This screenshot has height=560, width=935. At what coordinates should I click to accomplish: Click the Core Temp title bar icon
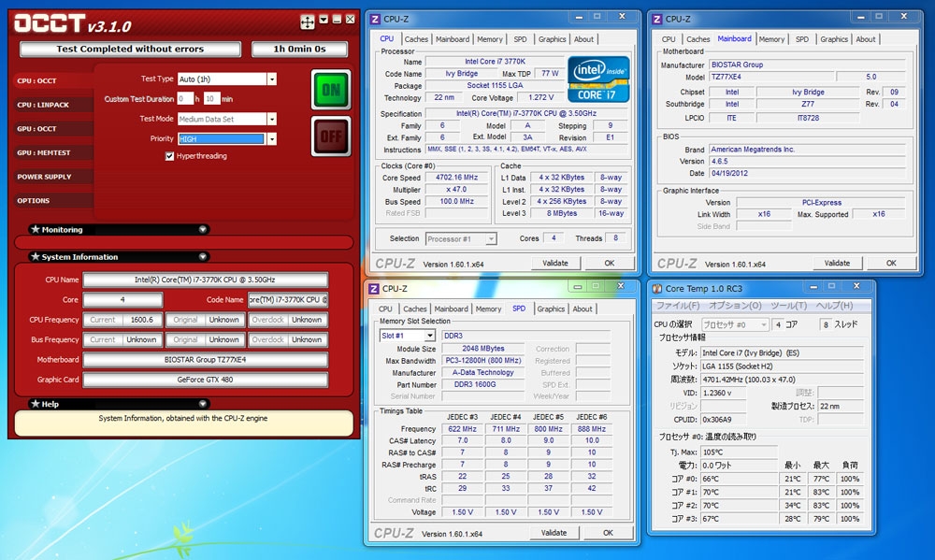click(655, 289)
